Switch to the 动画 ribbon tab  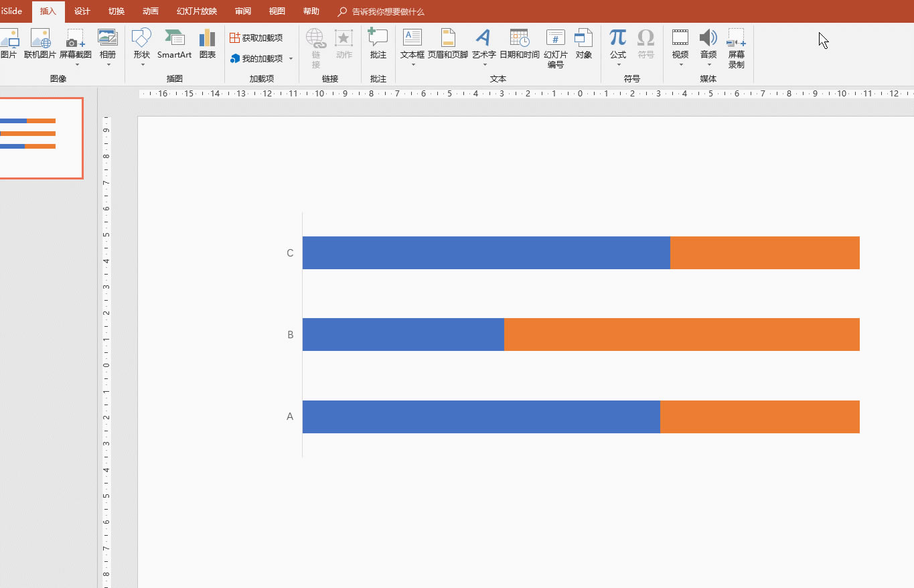151,11
